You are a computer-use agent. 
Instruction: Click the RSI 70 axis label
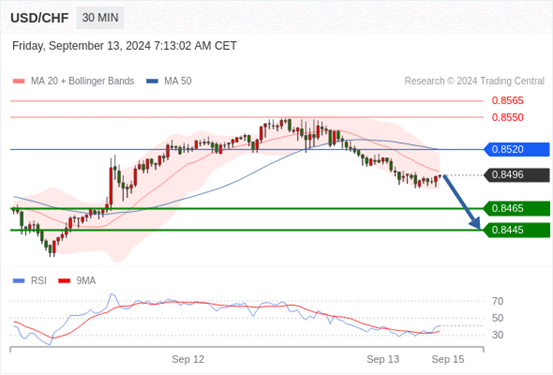pyautogui.click(x=498, y=301)
